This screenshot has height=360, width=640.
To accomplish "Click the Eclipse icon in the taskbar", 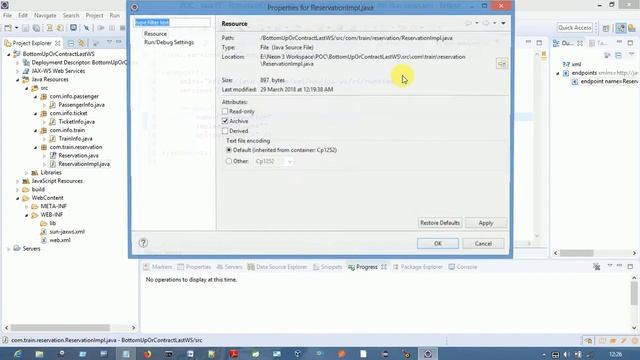I will point(428,354).
